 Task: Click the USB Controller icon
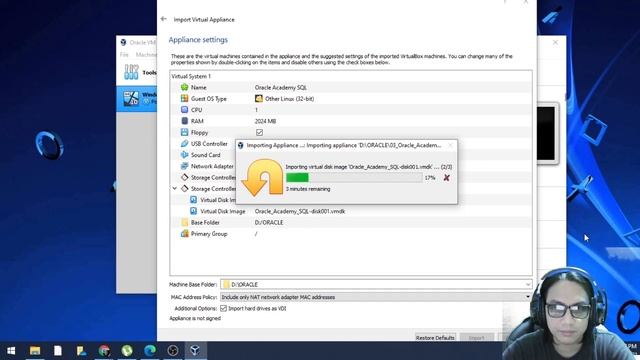(184, 144)
